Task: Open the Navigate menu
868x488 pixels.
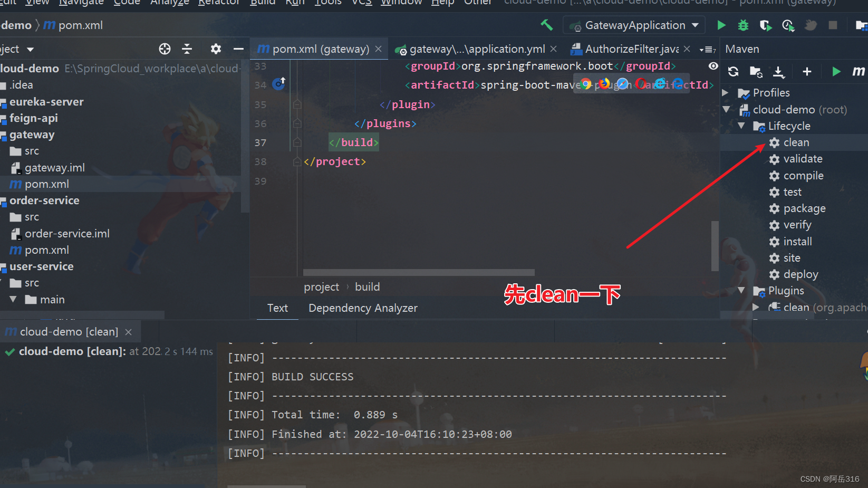Action: [x=81, y=3]
